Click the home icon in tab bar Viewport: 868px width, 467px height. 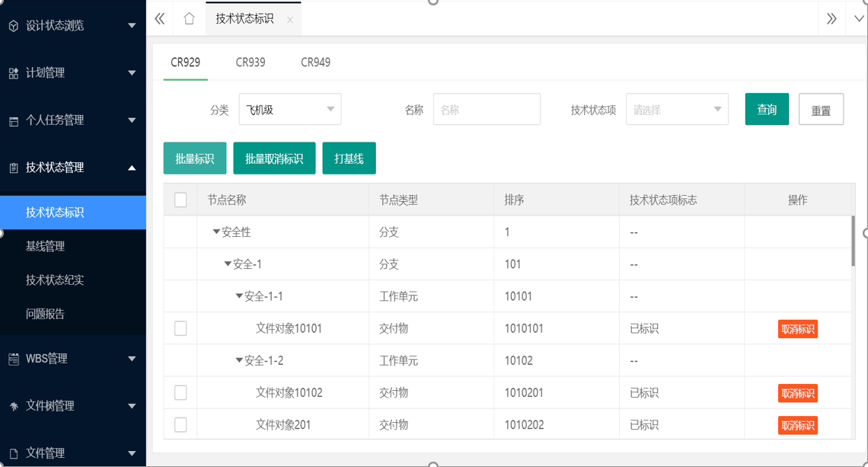tap(189, 18)
